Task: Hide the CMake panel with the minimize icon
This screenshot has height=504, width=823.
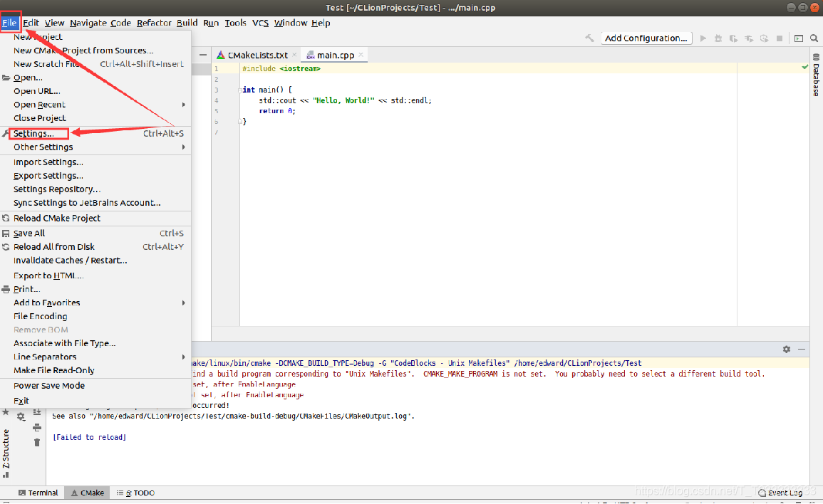Action: point(802,350)
